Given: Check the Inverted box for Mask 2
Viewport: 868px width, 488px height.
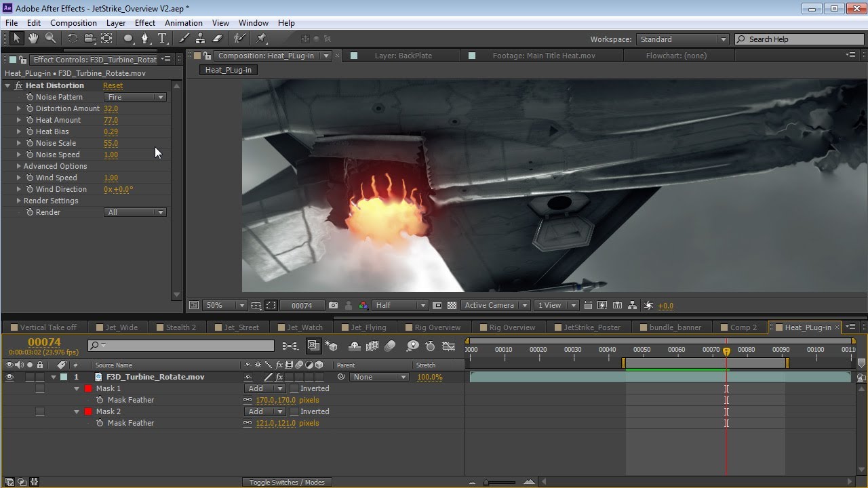Looking at the screenshot, I should 294,411.
